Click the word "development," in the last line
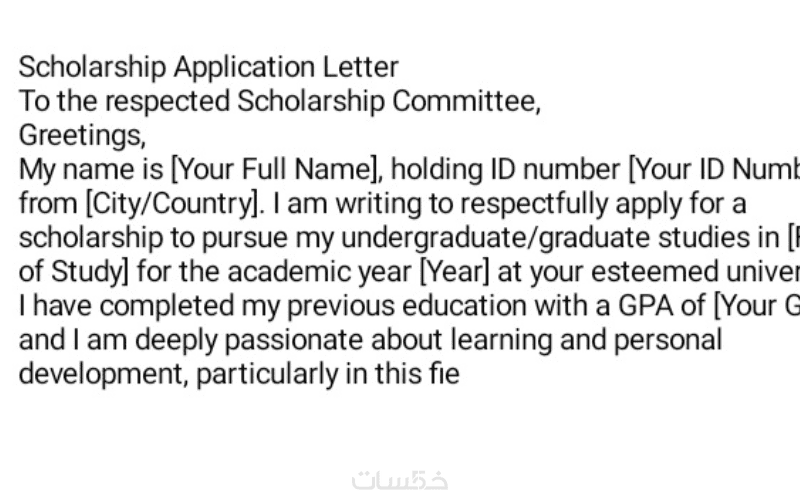 tap(103, 373)
